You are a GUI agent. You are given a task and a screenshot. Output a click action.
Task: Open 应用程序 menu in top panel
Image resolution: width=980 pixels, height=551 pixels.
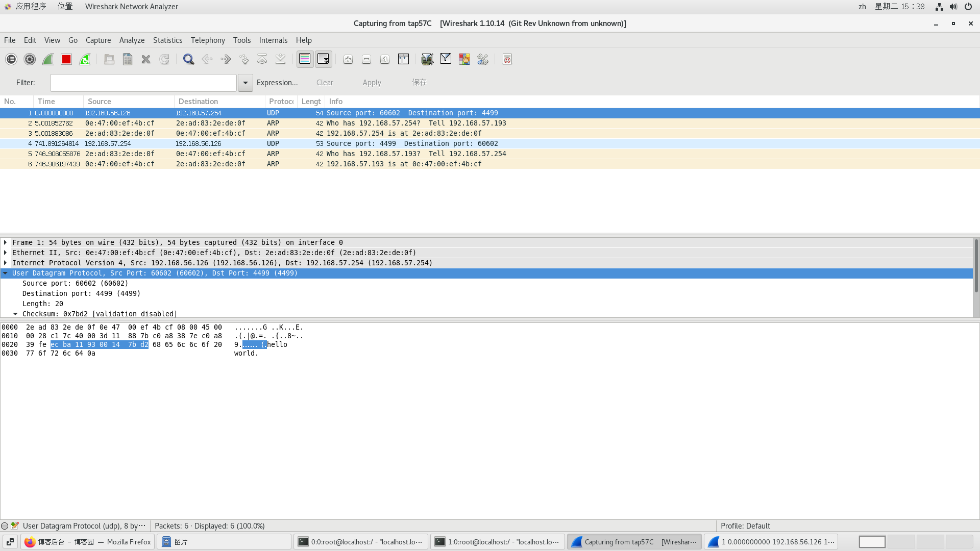[26, 7]
